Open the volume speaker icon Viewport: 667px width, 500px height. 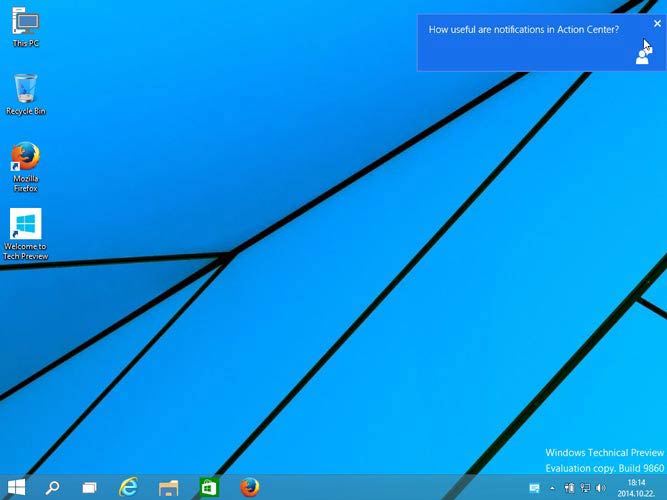point(601,488)
